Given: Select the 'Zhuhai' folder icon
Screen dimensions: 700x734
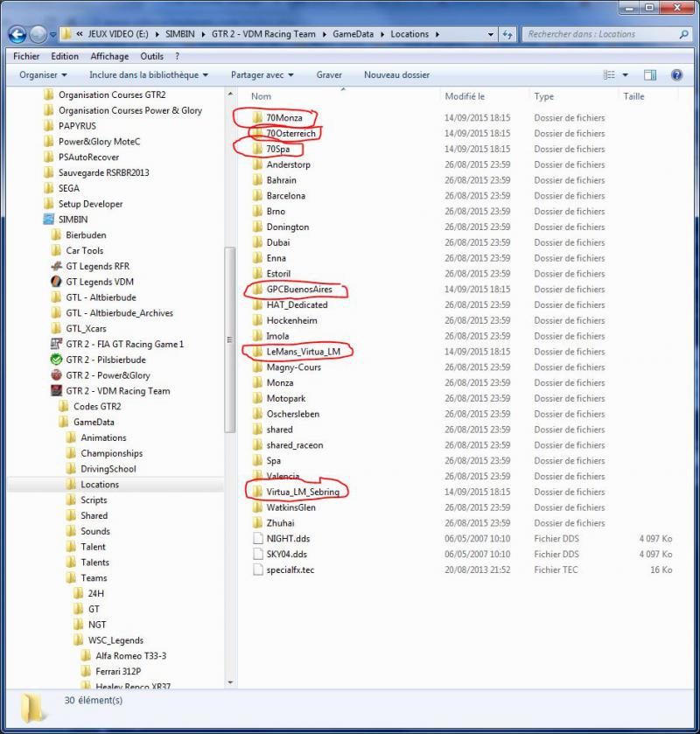Looking at the screenshot, I should (257, 523).
